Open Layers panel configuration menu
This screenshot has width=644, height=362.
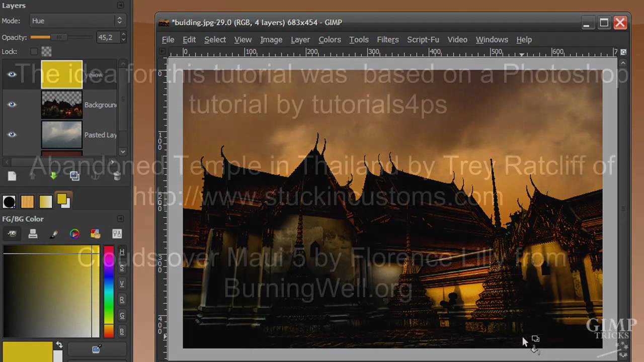(x=120, y=5)
